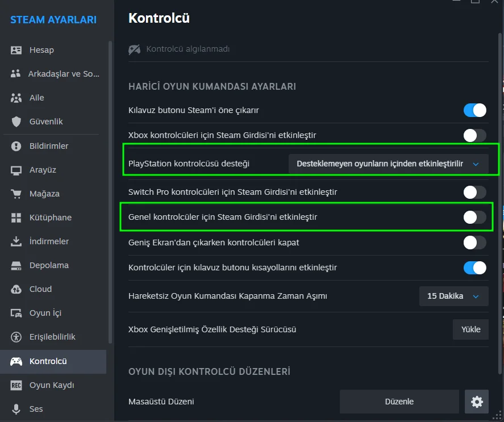The width and height of the screenshot is (504, 422).
Task: Open Oyun İçi settings
Action: (x=53, y=313)
